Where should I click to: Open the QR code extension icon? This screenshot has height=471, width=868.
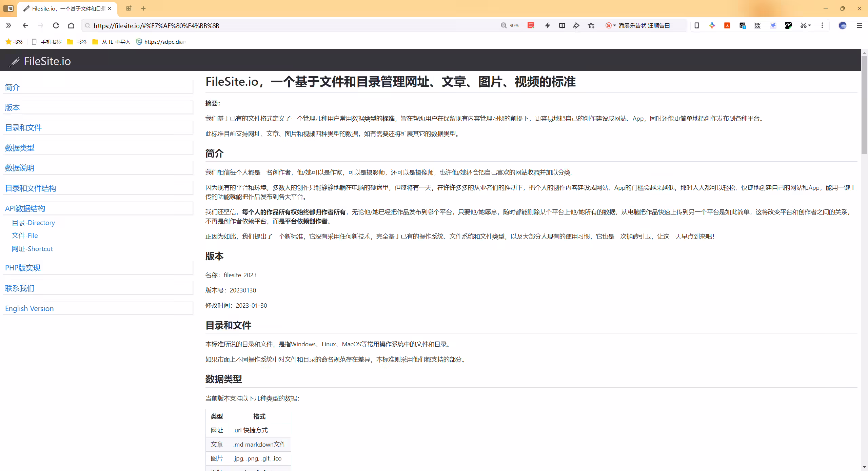pyautogui.click(x=758, y=25)
